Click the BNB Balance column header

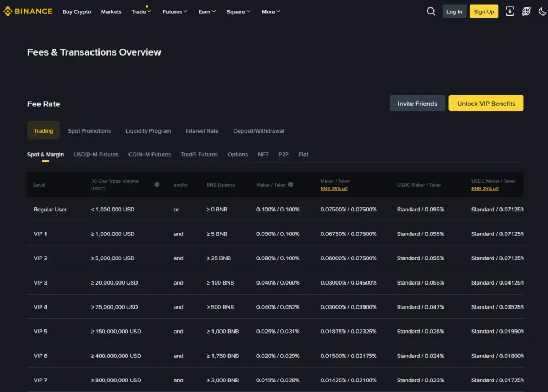(221, 185)
